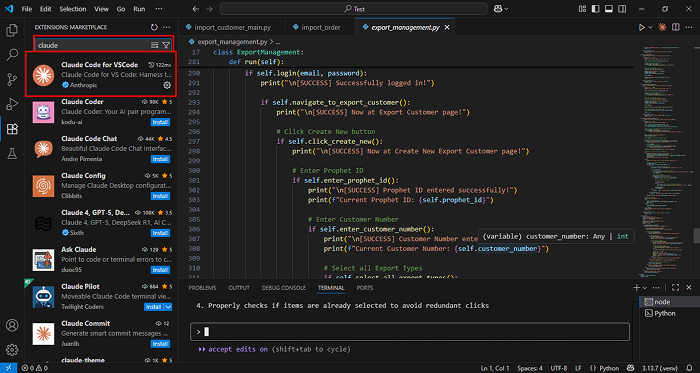700x373 pixels.
Task: Open the Source Control view
Action: coord(12,80)
